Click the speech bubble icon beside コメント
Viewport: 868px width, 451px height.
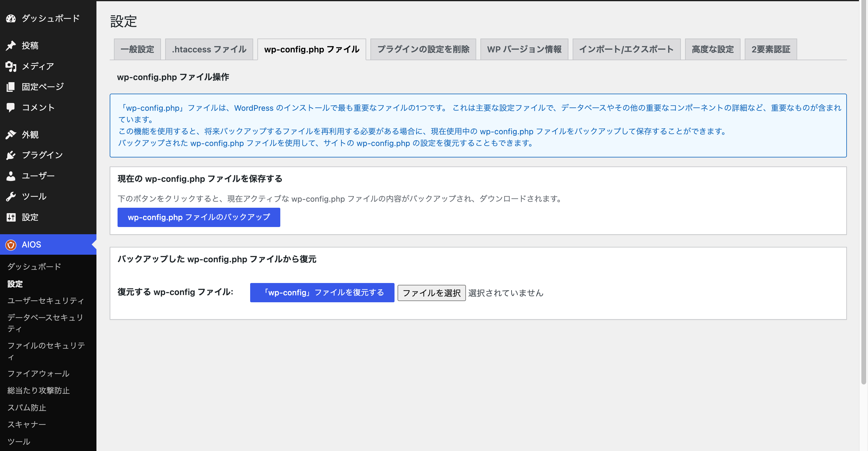[x=11, y=107]
